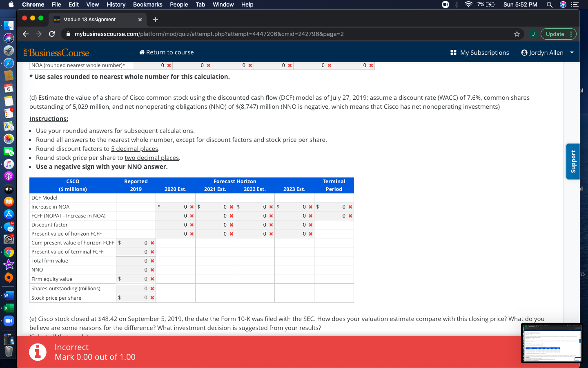588x368 pixels.
Task: Open Trash in Dock
Action: pyautogui.click(x=9, y=351)
